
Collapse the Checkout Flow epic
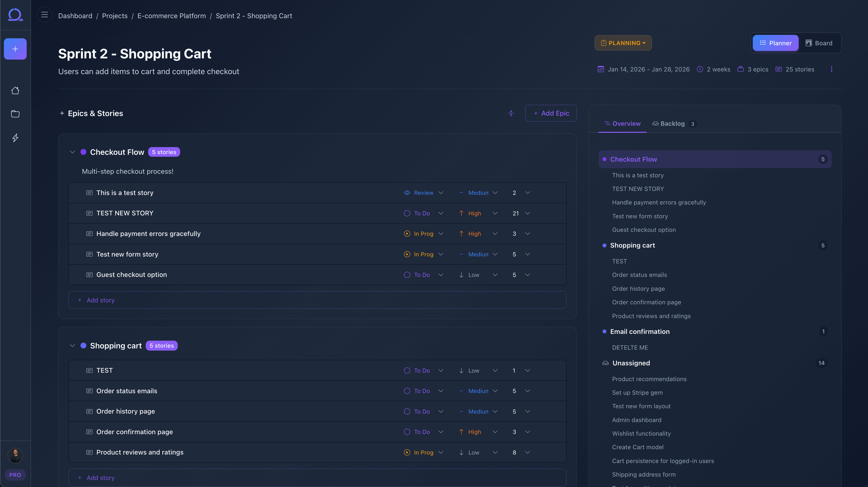tap(72, 152)
